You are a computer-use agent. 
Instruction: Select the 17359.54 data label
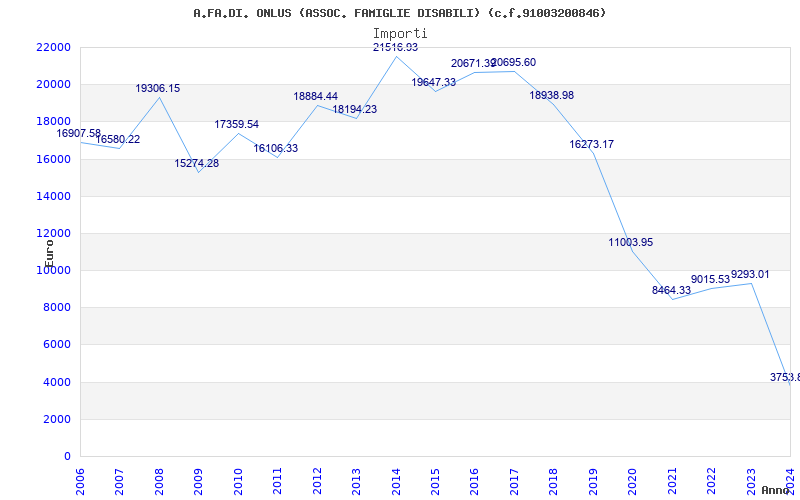click(236, 124)
